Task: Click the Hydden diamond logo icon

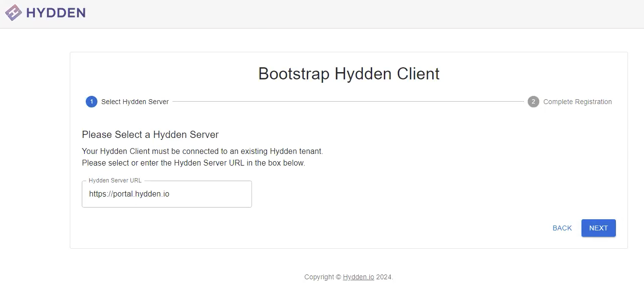Action: pos(13,13)
